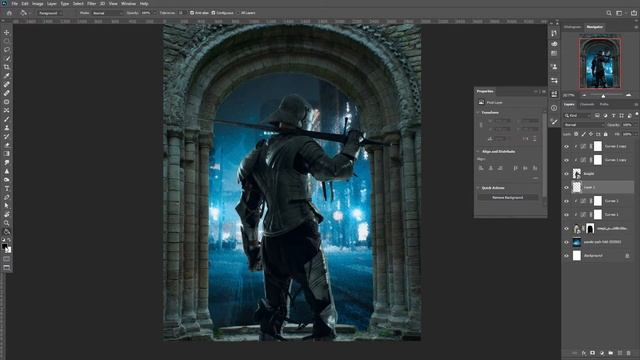Select the Background layer thumbnail
This screenshot has height=360, width=640.
(x=576, y=256)
